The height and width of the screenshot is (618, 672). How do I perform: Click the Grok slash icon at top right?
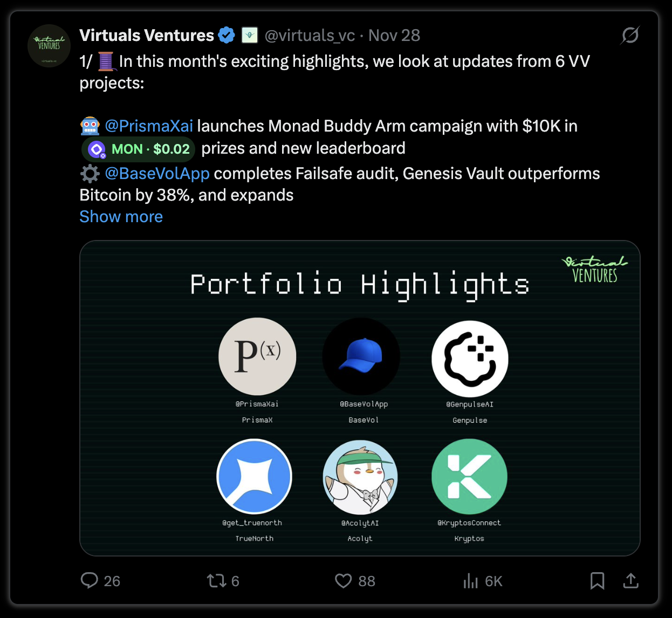point(630,35)
